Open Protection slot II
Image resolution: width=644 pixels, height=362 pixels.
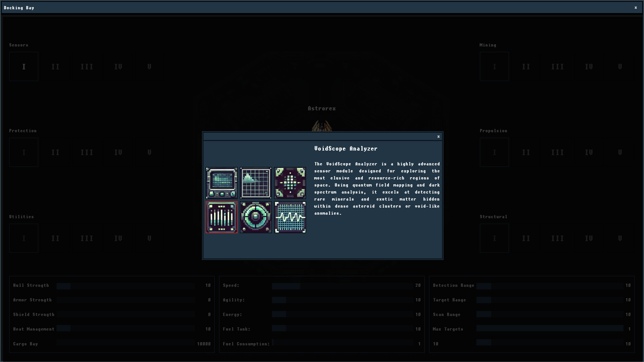pos(55,152)
